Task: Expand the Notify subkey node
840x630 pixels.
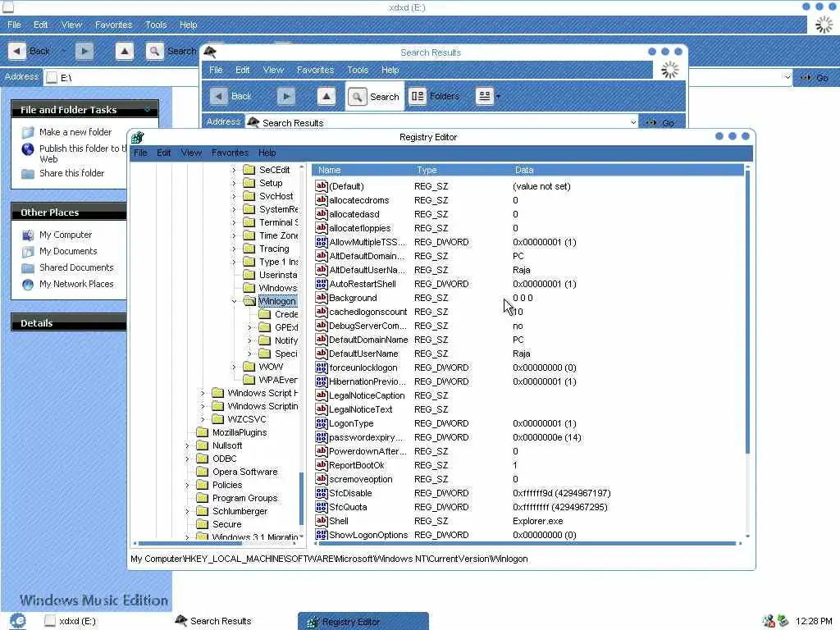Action: [249, 340]
